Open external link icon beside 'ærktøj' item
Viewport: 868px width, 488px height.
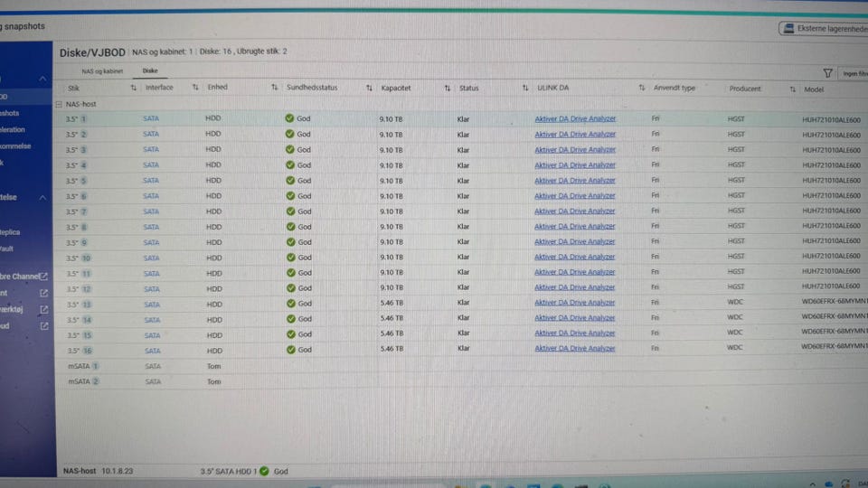coord(43,309)
